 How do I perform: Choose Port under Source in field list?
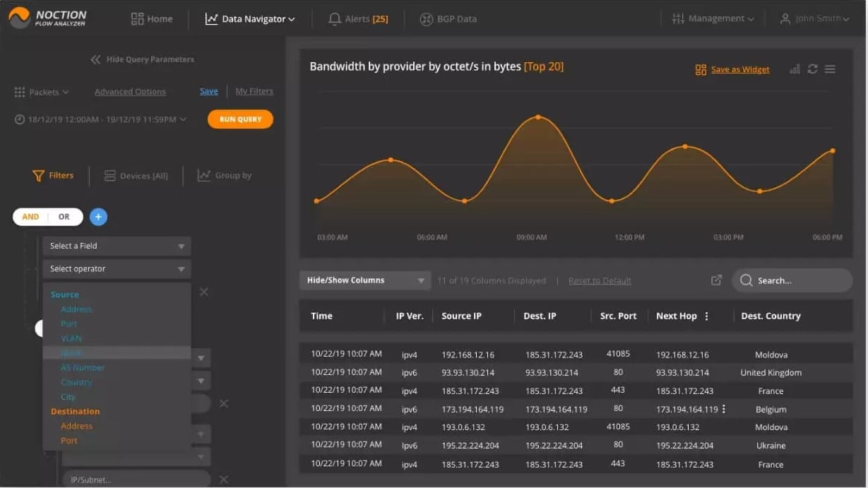[x=69, y=324]
